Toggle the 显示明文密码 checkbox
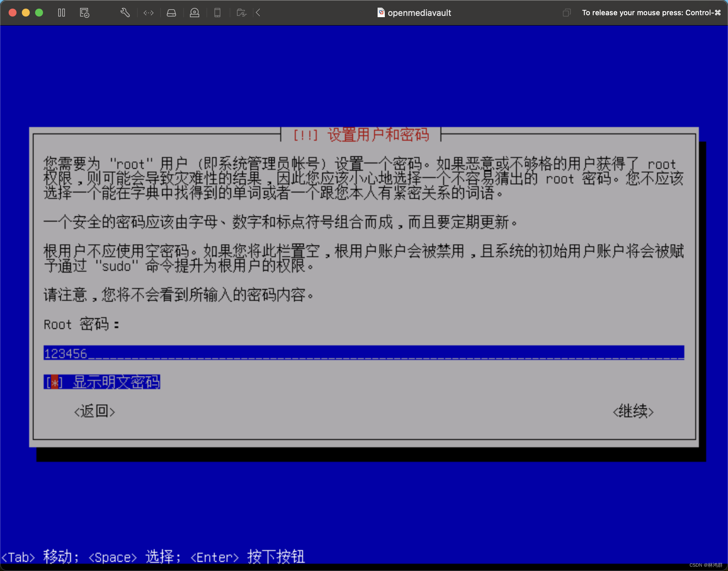This screenshot has height=571, width=728. [55, 382]
